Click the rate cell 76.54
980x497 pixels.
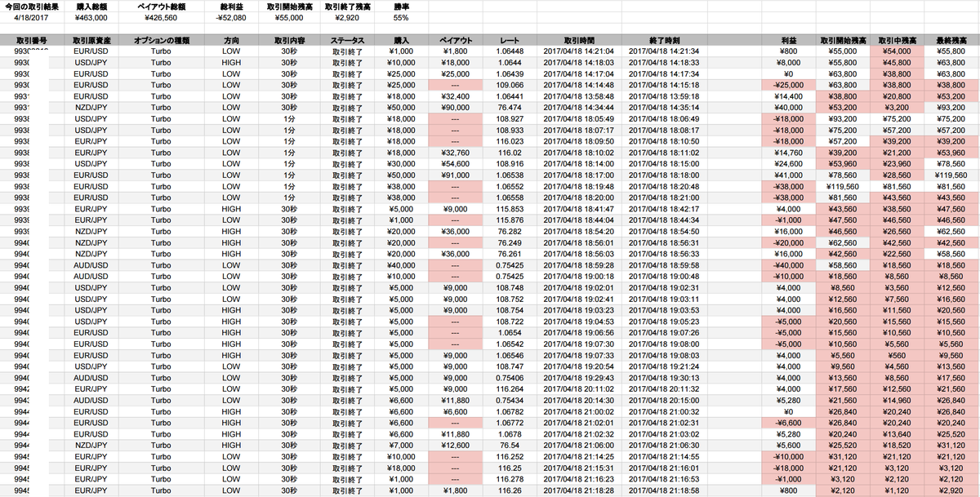point(510,446)
